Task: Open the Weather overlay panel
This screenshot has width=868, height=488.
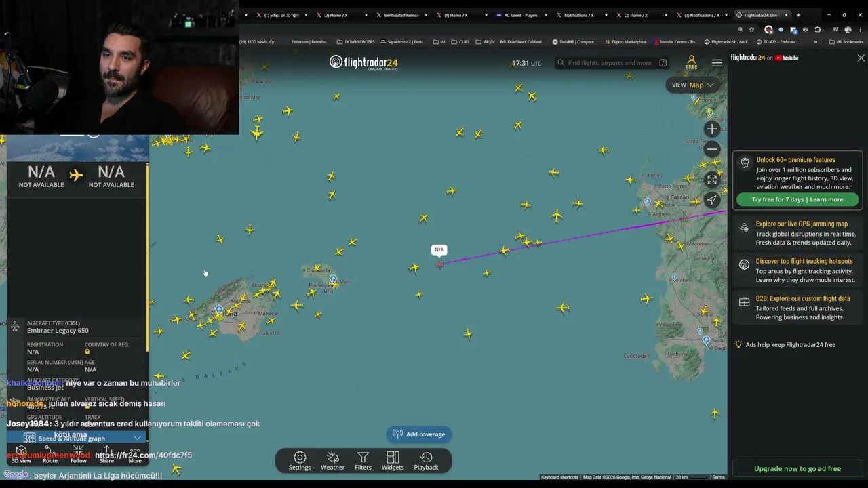Action: [332, 461]
